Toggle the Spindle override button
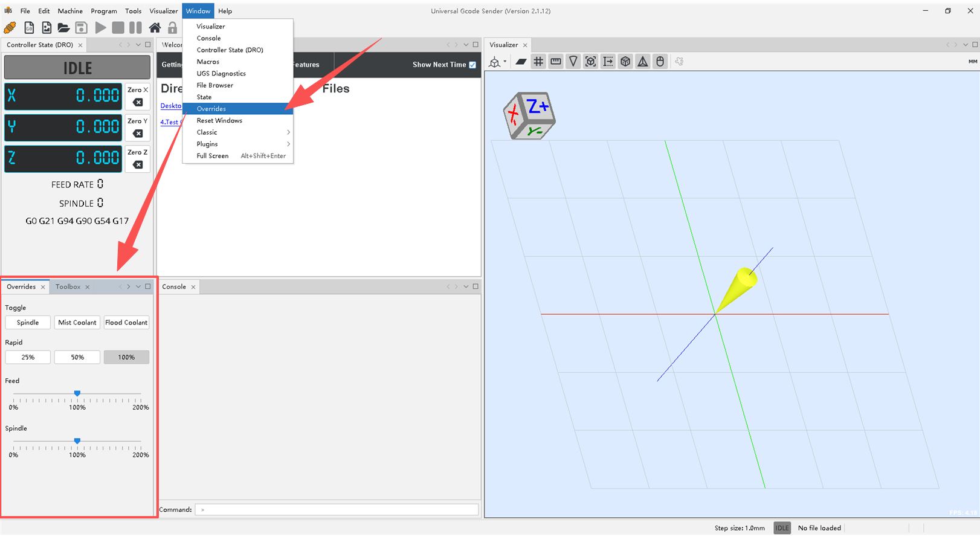Viewport: 980px width, 536px height. (x=28, y=323)
